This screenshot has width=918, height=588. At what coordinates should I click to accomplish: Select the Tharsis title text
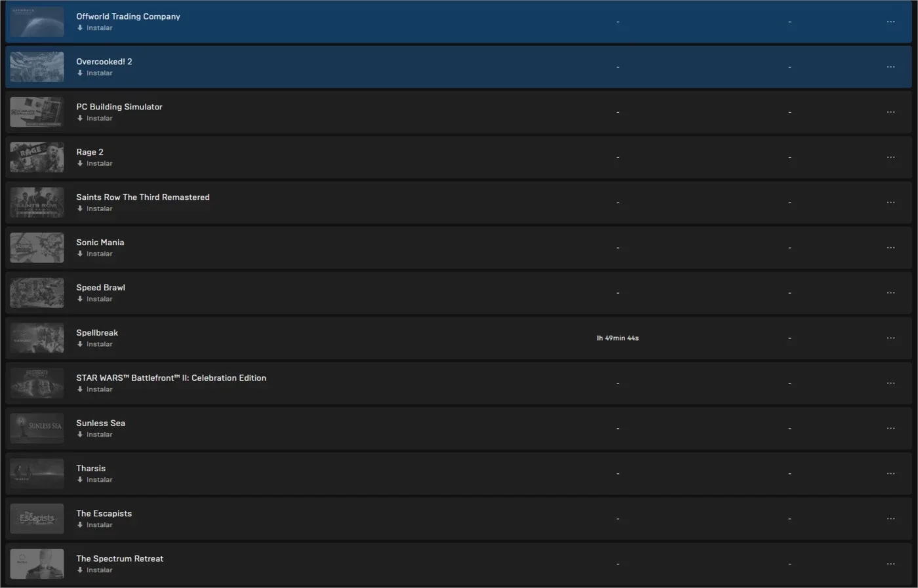(90, 469)
